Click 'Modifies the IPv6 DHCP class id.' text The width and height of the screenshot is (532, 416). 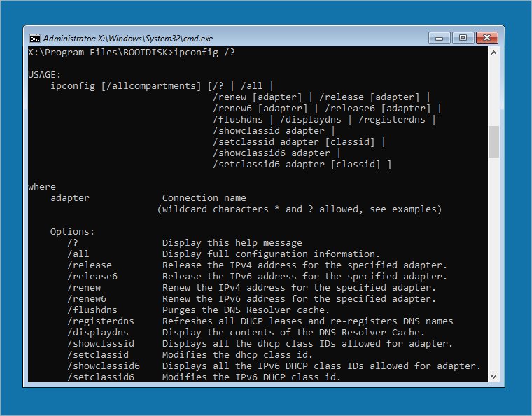(251, 377)
